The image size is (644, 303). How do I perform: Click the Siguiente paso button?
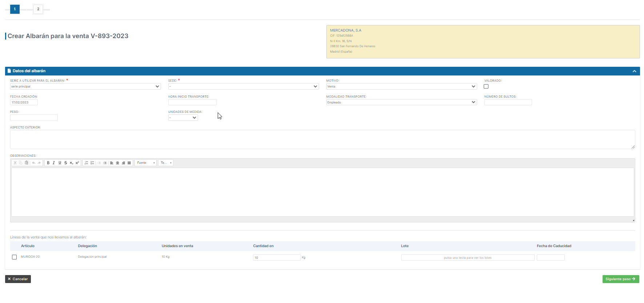tap(620, 279)
